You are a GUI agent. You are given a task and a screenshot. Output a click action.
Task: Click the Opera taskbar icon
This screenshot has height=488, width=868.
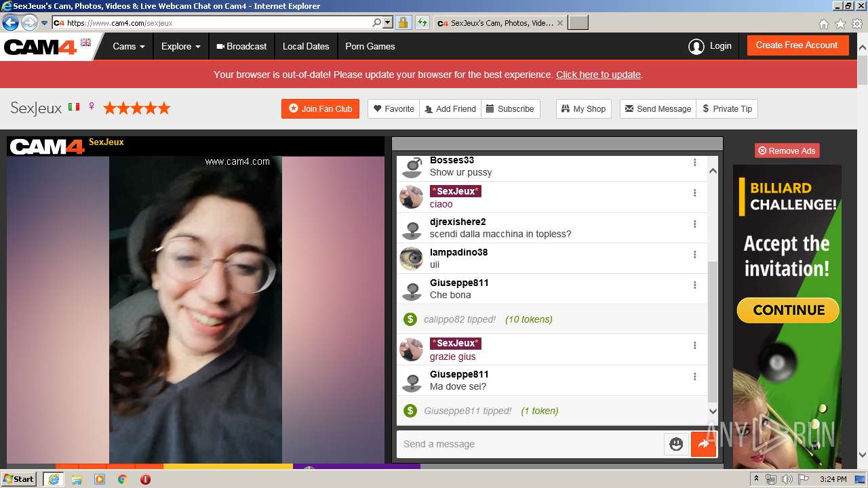coord(145,479)
